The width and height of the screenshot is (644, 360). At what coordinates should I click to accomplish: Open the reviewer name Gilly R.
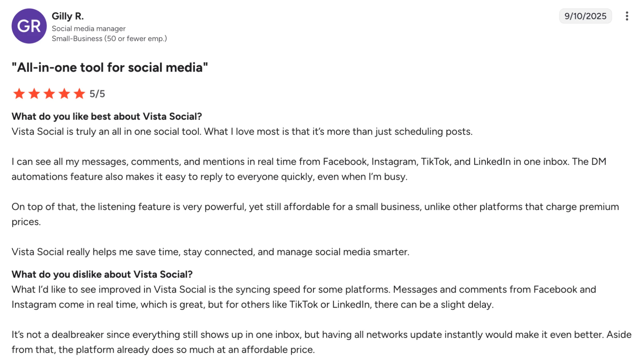pos(68,16)
